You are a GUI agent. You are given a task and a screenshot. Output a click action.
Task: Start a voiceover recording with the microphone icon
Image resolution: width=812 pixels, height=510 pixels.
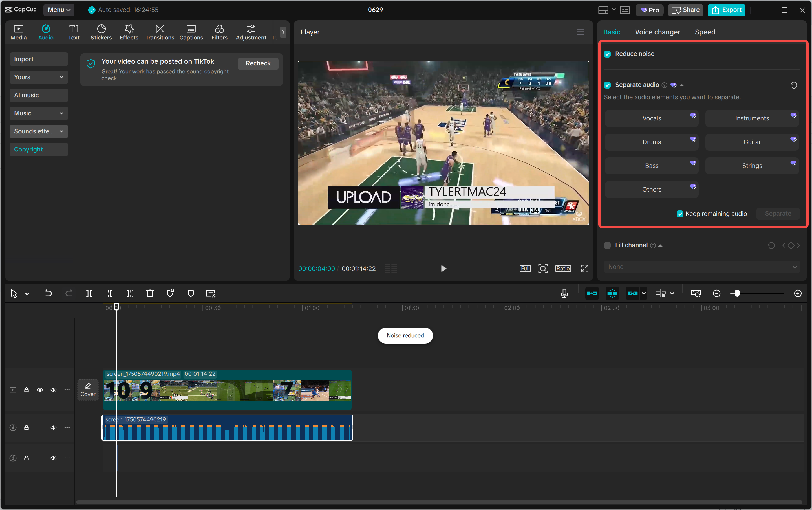point(564,293)
